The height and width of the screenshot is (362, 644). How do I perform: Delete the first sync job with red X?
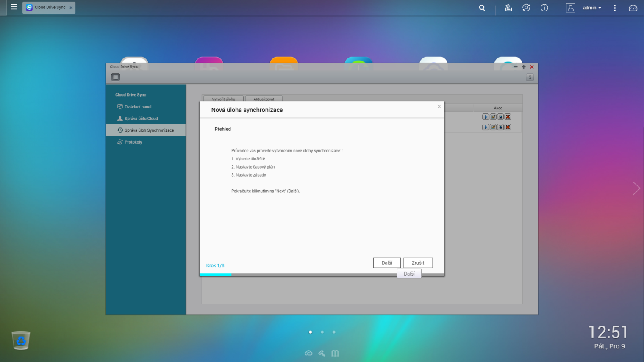point(508,117)
